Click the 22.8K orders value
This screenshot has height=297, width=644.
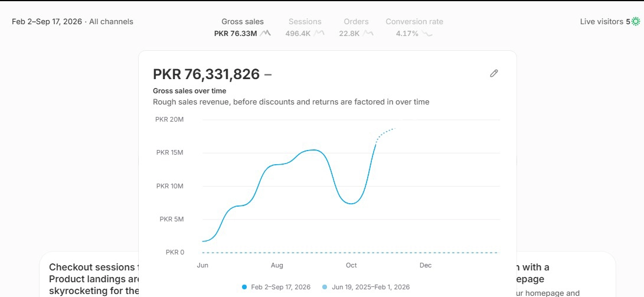[349, 34]
